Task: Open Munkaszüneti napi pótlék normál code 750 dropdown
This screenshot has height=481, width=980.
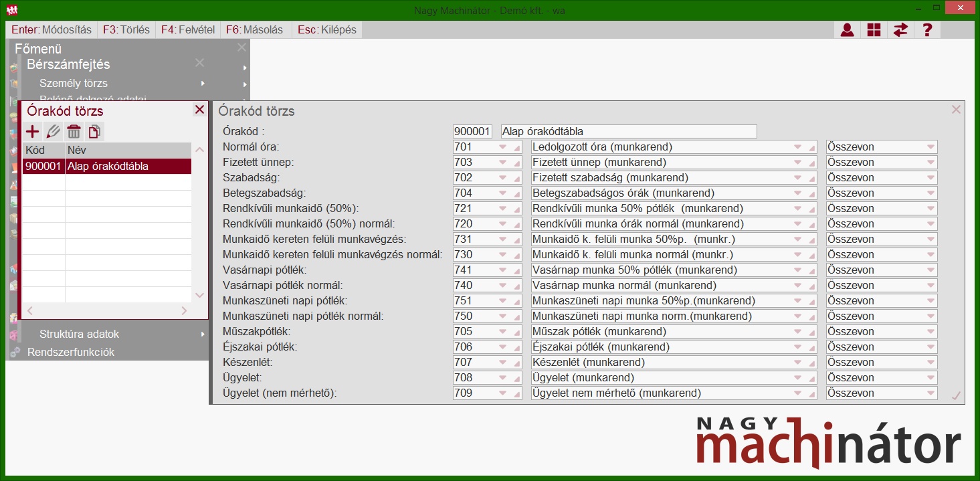Action: (x=502, y=316)
